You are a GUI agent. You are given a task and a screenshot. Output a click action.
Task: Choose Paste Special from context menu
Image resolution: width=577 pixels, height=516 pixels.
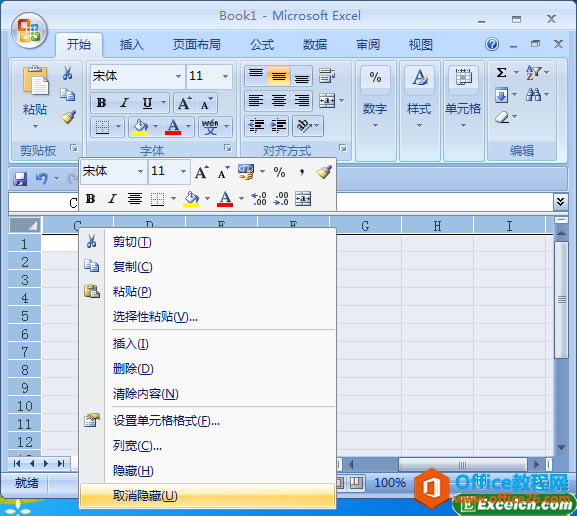coord(207,316)
